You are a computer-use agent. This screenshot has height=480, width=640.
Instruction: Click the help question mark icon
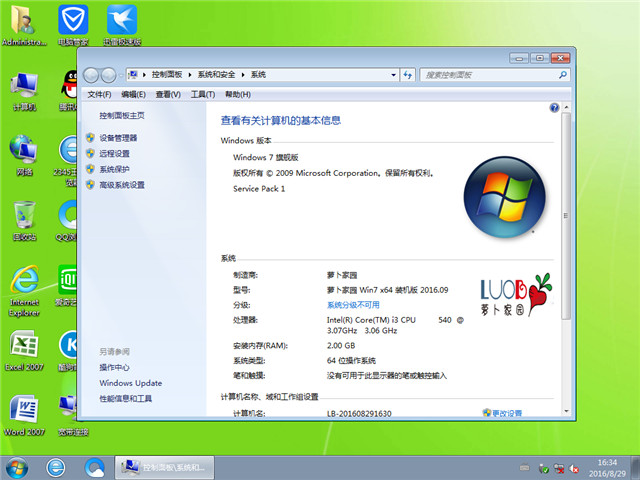pyautogui.click(x=554, y=107)
